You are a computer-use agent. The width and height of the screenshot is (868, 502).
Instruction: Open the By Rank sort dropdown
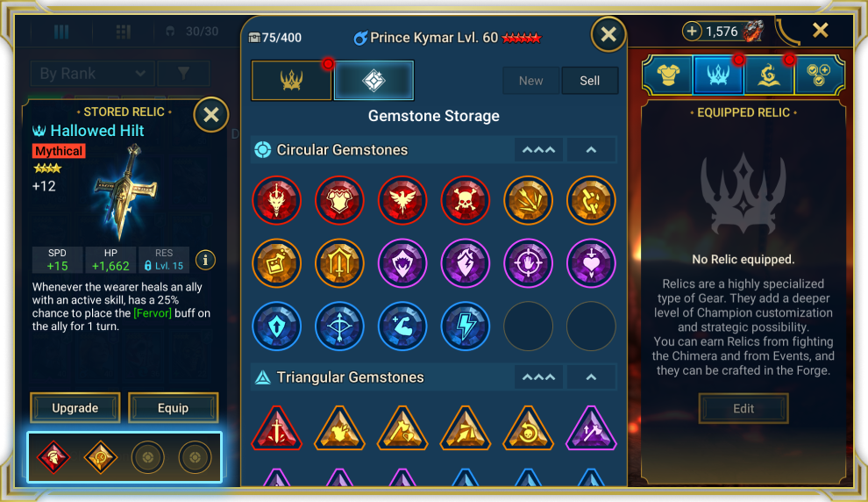pos(92,73)
